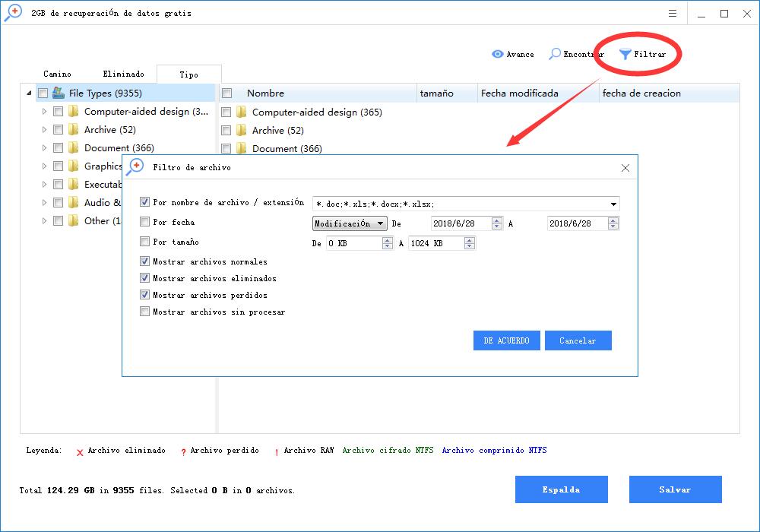Viewport: 760px width, 532px height.
Task: Click the File Types drive icon
Action: pyautogui.click(x=59, y=93)
